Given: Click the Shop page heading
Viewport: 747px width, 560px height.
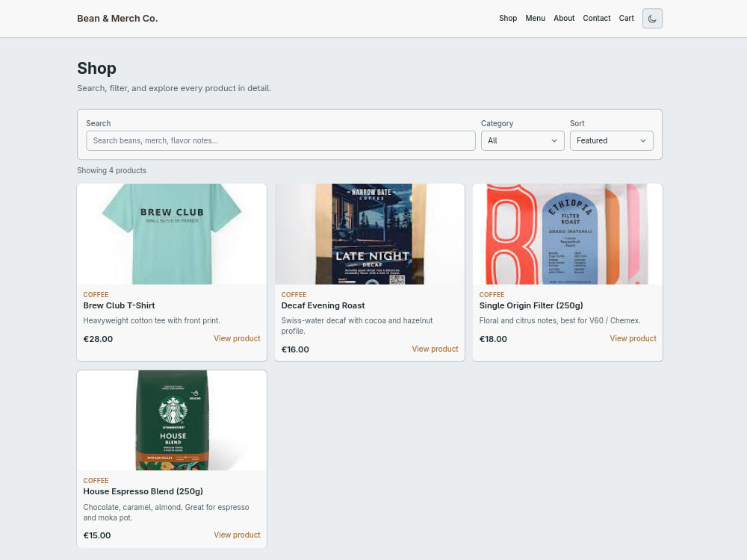Looking at the screenshot, I should 96,68.
